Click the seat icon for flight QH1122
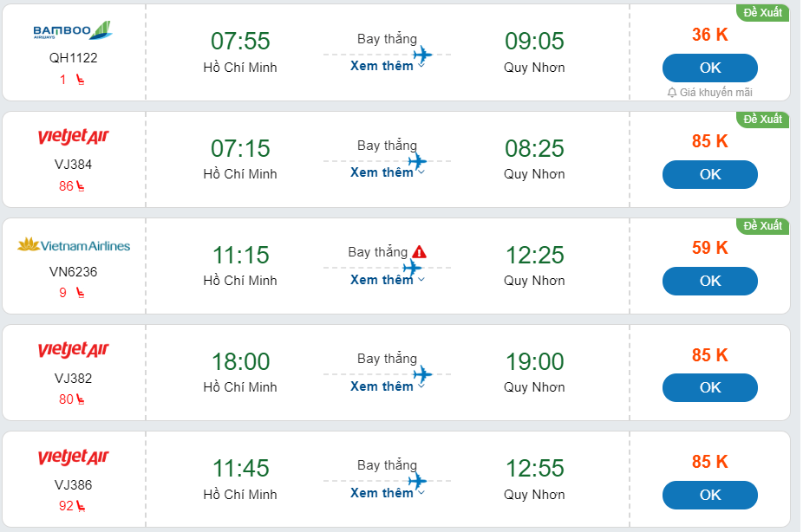The image size is (803, 532). tap(80, 80)
